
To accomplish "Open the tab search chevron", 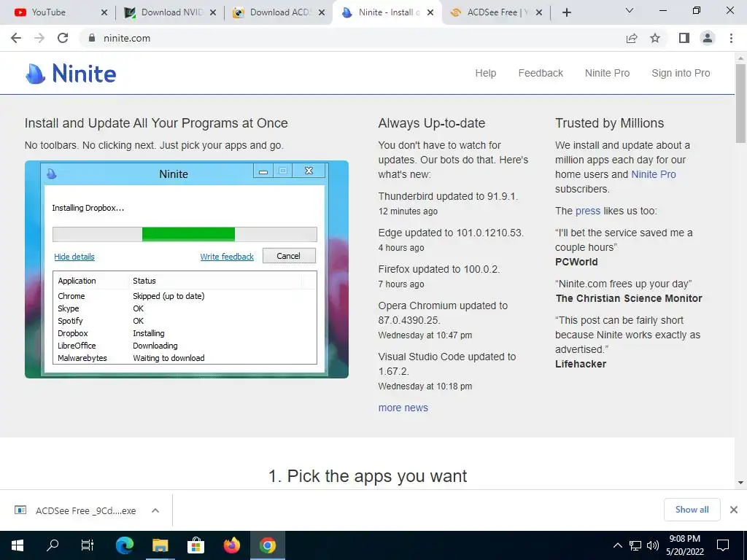I will coord(630,10).
